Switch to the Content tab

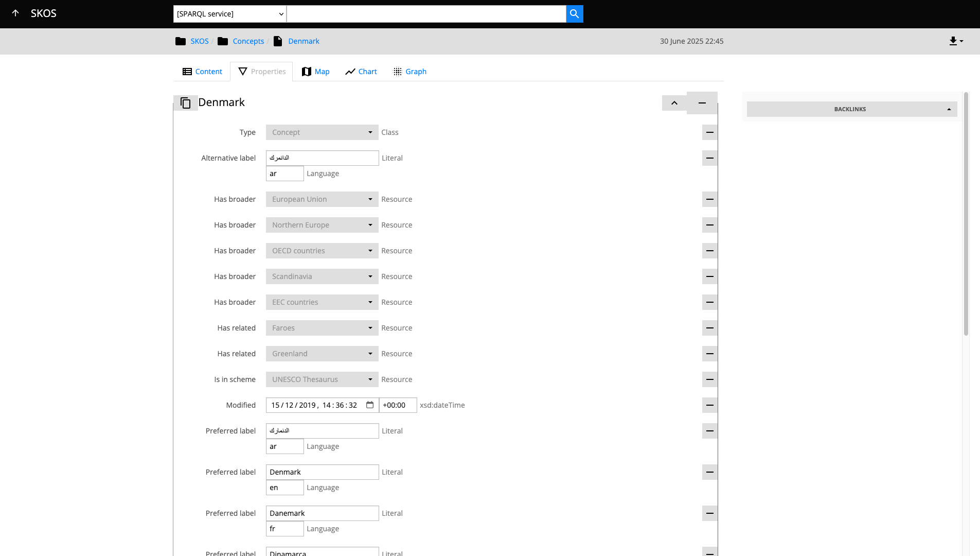point(202,72)
